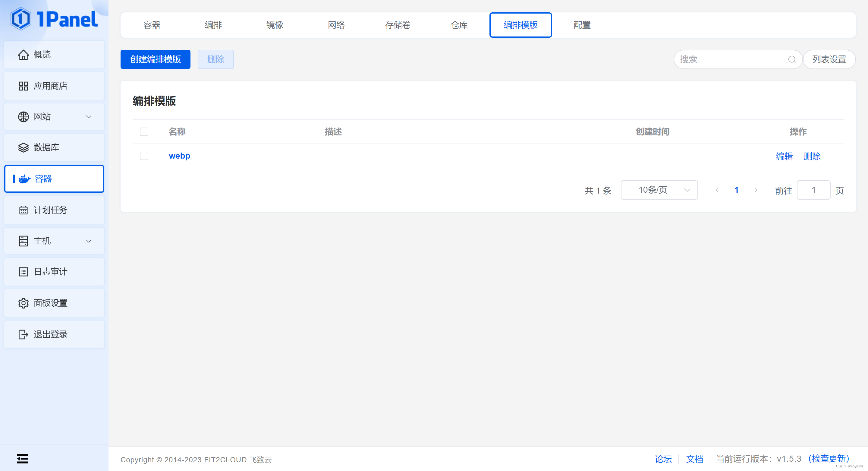Click 创建编排模版 button
Screen dimensions: 868x471
(155, 60)
